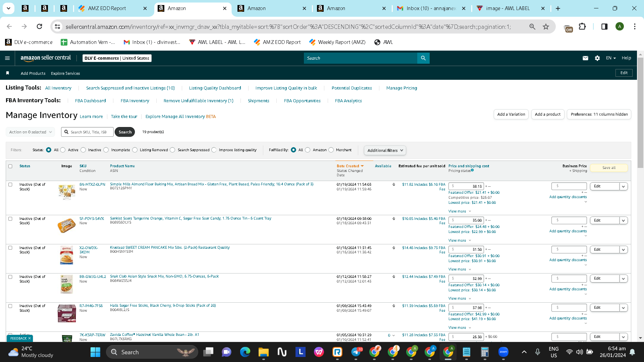Open the site information icon in address bar

coord(57,26)
